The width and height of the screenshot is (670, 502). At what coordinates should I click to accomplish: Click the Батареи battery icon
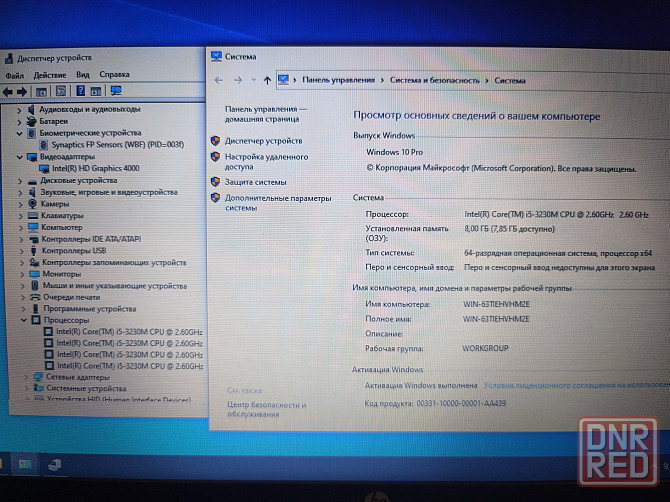click(31, 121)
